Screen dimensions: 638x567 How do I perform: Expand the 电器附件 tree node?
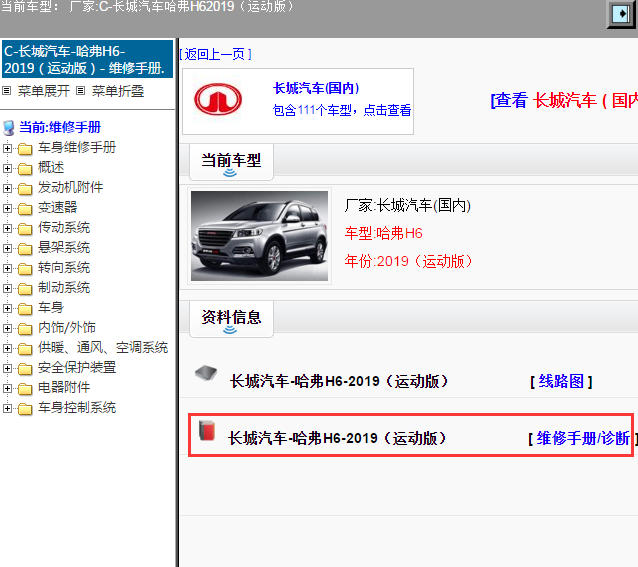(x=7, y=388)
